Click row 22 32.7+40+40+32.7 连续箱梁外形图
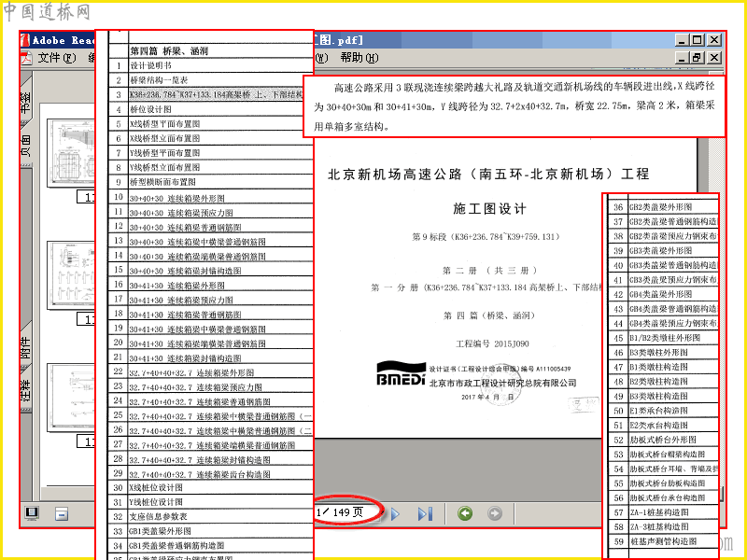This screenshot has width=747, height=560. pos(211,371)
